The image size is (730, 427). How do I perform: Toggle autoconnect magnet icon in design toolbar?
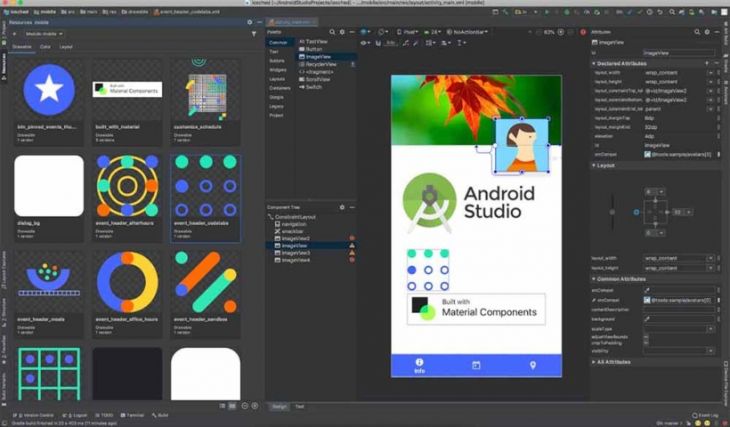pos(378,43)
